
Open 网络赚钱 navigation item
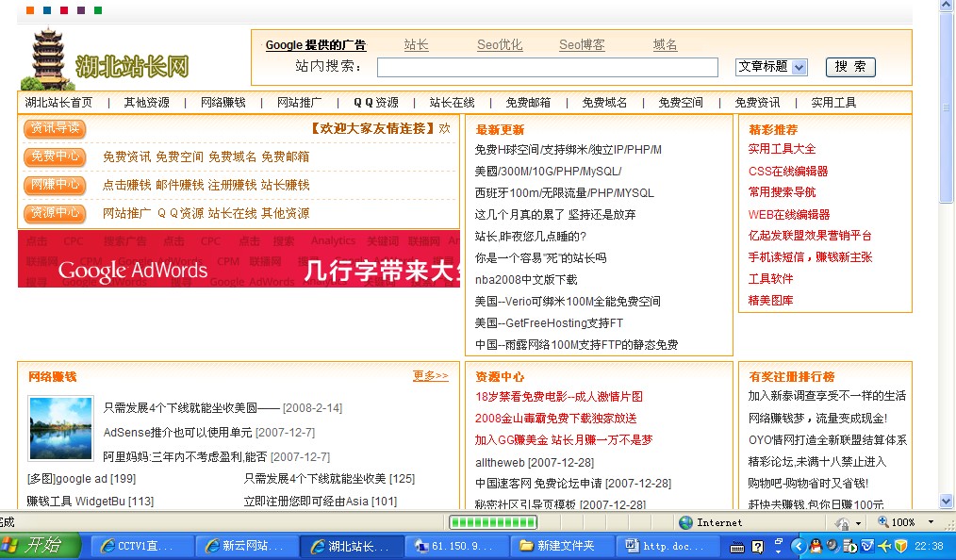(x=223, y=103)
